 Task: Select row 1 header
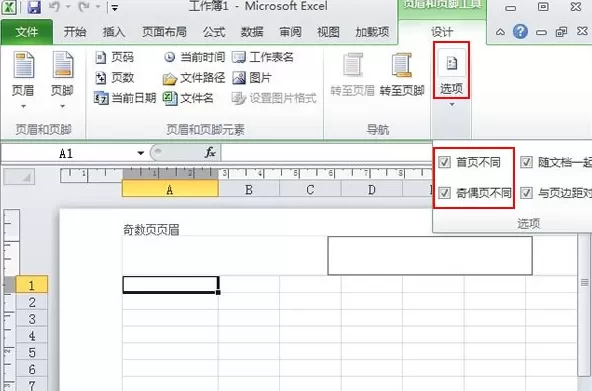(x=32, y=285)
